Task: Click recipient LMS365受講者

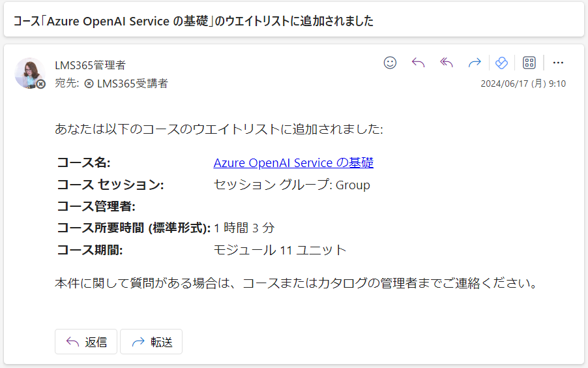Action: (132, 83)
